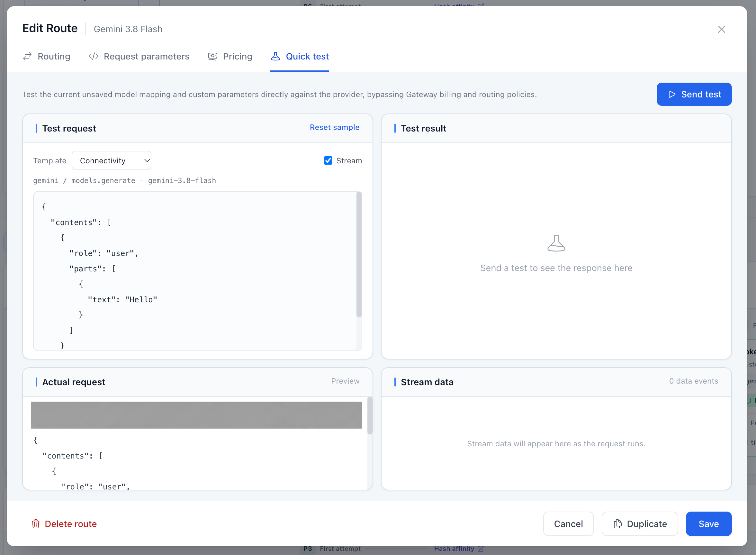Image resolution: width=756 pixels, height=555 pixels.
Task: Close the Edit Route dialog
Action: pyautogui.click(x=721, y=29)
